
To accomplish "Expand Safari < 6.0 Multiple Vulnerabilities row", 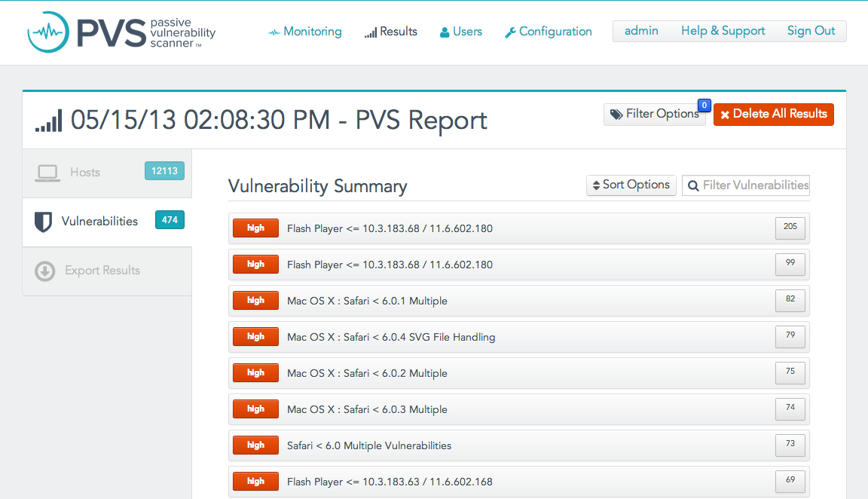I will pyautogui.click(x=518, y=445).
